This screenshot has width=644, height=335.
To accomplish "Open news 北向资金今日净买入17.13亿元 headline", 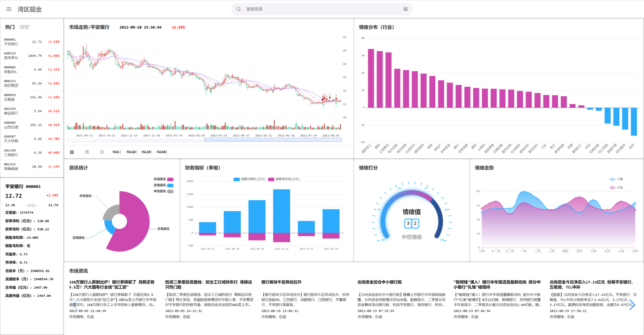I will (x=593, y=285).
